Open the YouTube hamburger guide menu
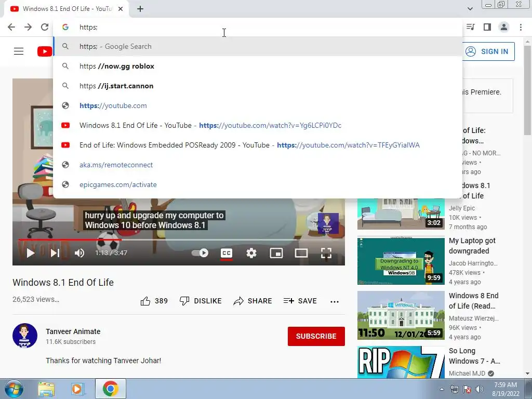 (x=19, y=51)
